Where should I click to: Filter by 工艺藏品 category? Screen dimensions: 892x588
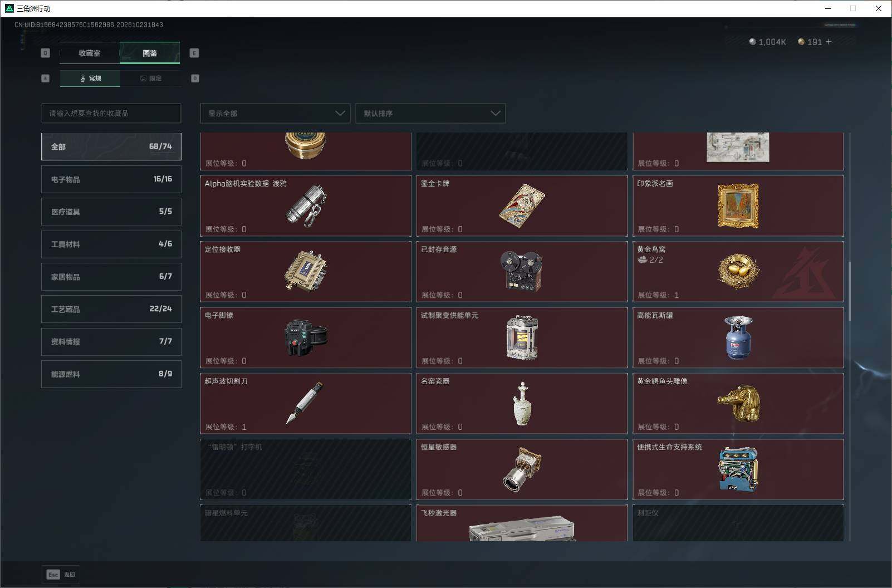click(x=111, y=309)
